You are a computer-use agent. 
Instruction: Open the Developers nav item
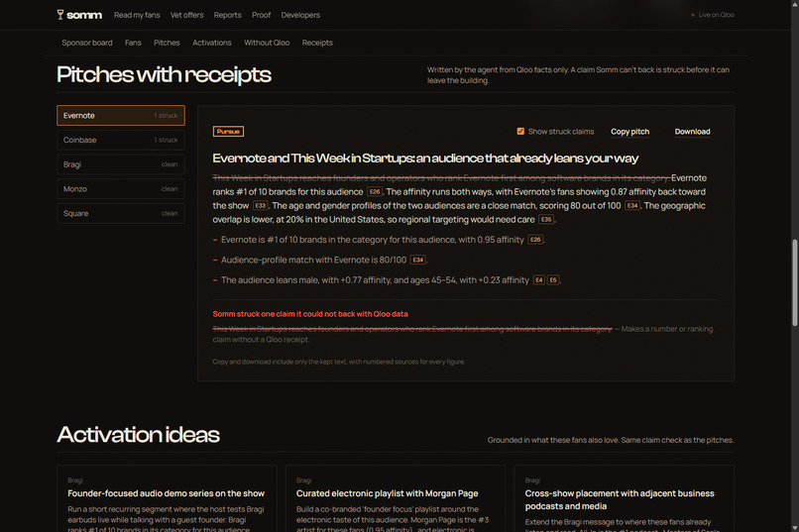(x=300, y=15)
